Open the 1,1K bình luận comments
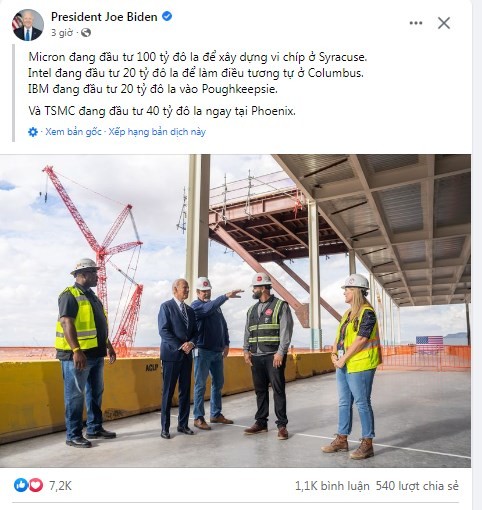Image resolution: width=482 pixels, height=510 pixels. (332, 486)
